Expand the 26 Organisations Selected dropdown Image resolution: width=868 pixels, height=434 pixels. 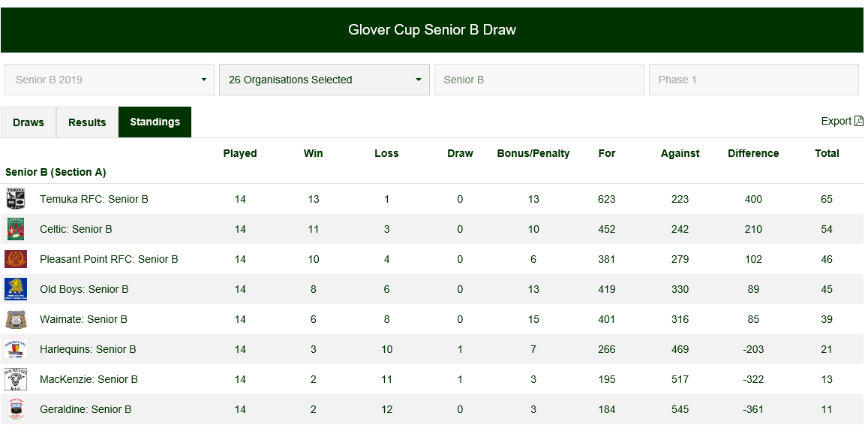[x=324, y=80]
